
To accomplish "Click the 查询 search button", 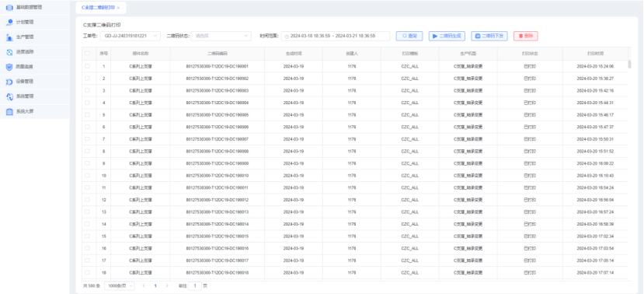I will (x=409, y=37).
